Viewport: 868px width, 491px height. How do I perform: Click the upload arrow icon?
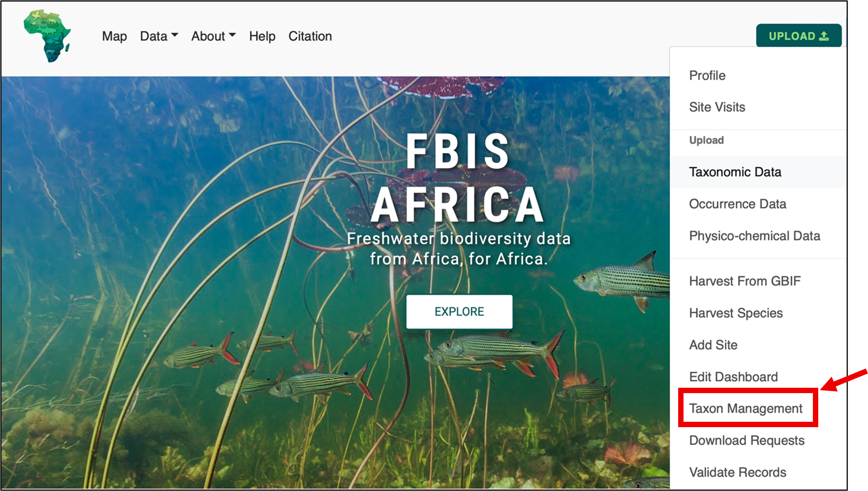click(824, 36)
